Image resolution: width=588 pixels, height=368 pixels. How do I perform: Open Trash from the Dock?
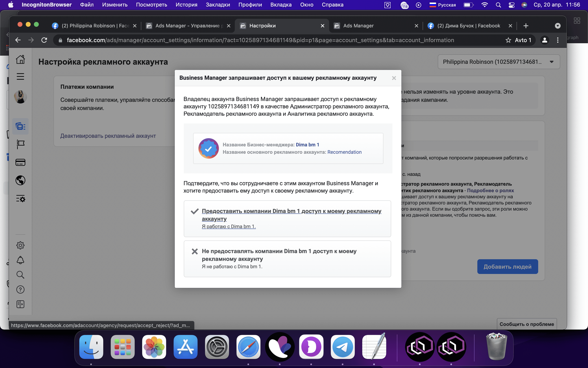click(496, 347)
